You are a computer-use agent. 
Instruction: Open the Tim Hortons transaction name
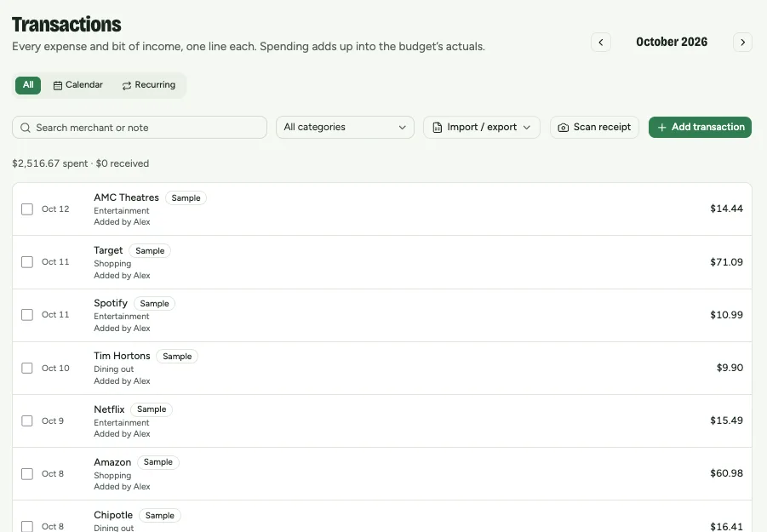(122, 356)
